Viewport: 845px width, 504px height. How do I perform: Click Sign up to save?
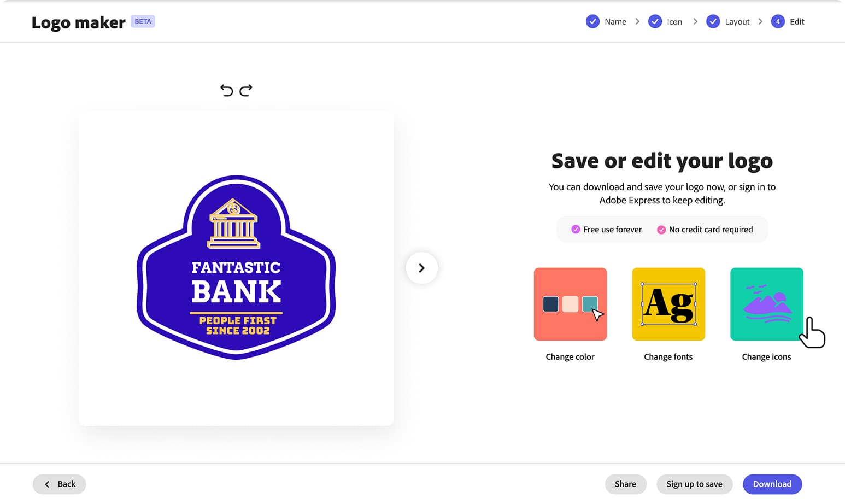pos(694,484)
